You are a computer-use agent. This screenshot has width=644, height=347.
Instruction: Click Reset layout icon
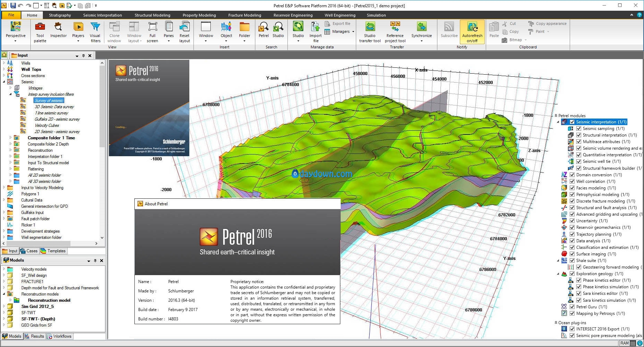(x=184, y=27)
